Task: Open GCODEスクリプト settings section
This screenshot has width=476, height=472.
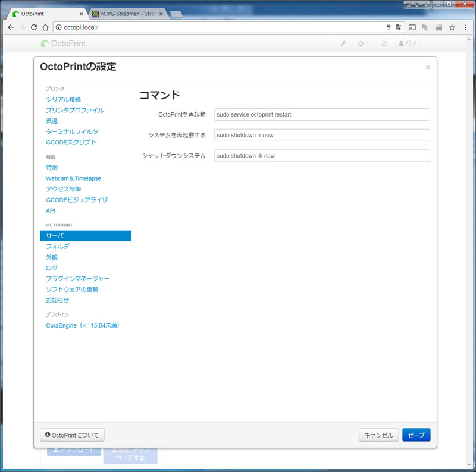Action: coord(71,142)
